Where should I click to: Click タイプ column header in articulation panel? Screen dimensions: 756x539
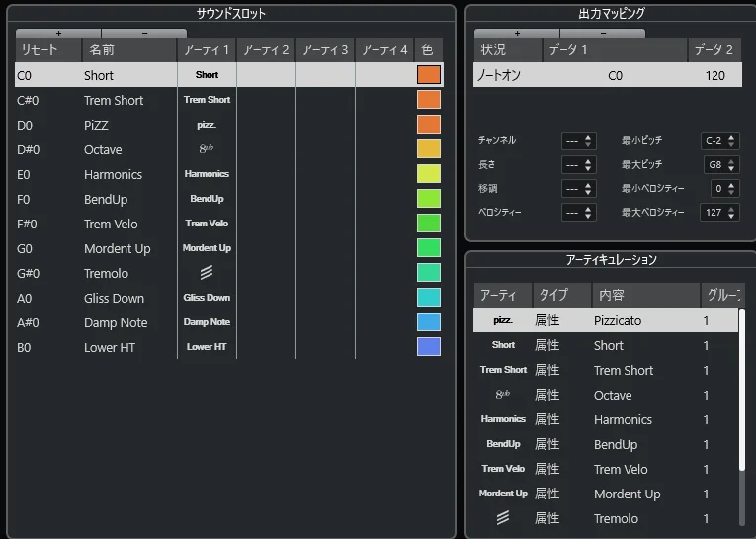click(562, 295)
